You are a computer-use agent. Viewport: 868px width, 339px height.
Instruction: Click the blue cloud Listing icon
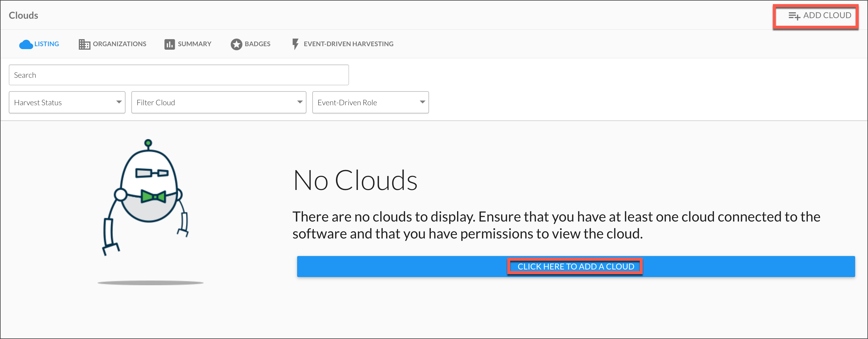pyautogui.click(x=26, y=44)
